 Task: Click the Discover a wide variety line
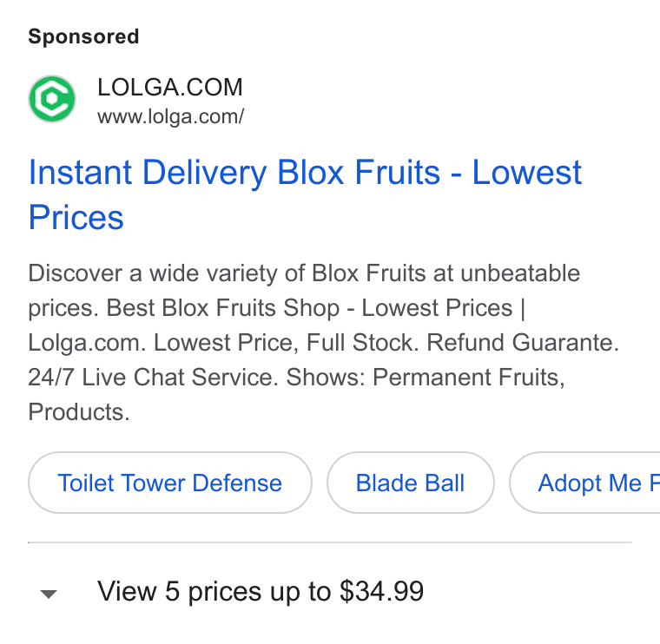304,273
